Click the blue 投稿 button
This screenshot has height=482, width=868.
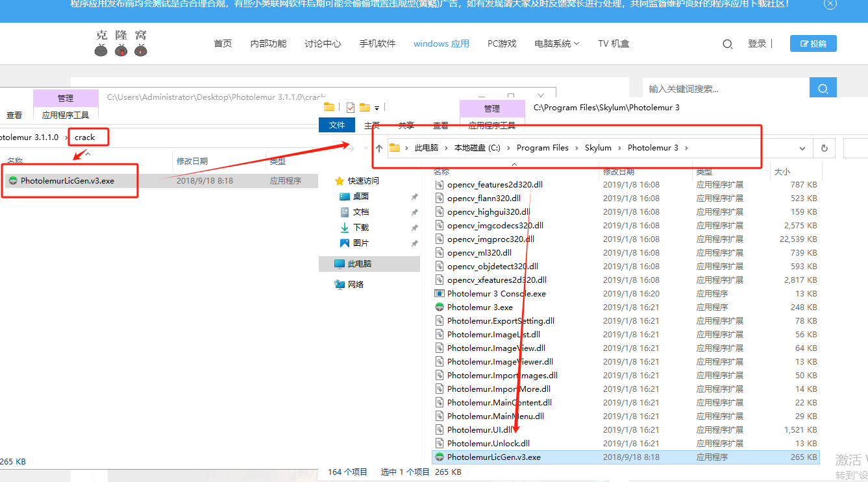(813, 43)
